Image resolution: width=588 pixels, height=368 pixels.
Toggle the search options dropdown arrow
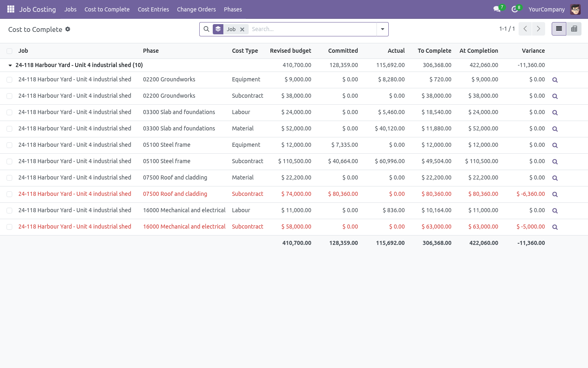point(383,29)
